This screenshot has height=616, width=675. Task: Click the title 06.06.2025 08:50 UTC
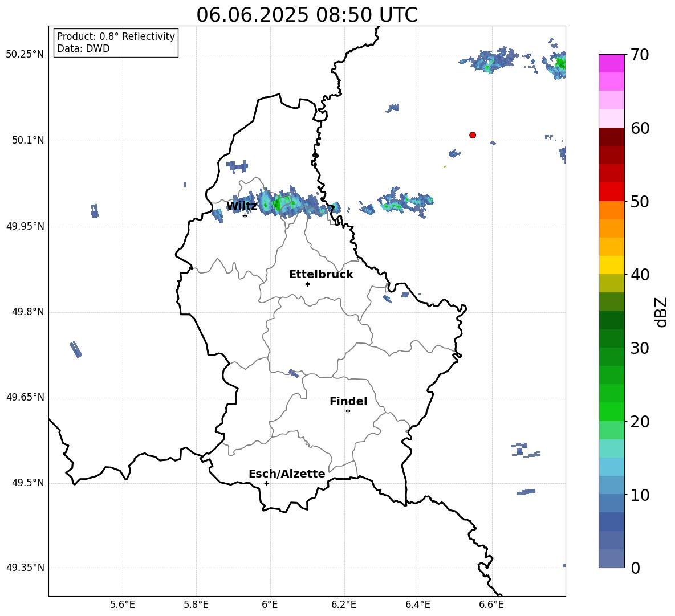[307, 15]
